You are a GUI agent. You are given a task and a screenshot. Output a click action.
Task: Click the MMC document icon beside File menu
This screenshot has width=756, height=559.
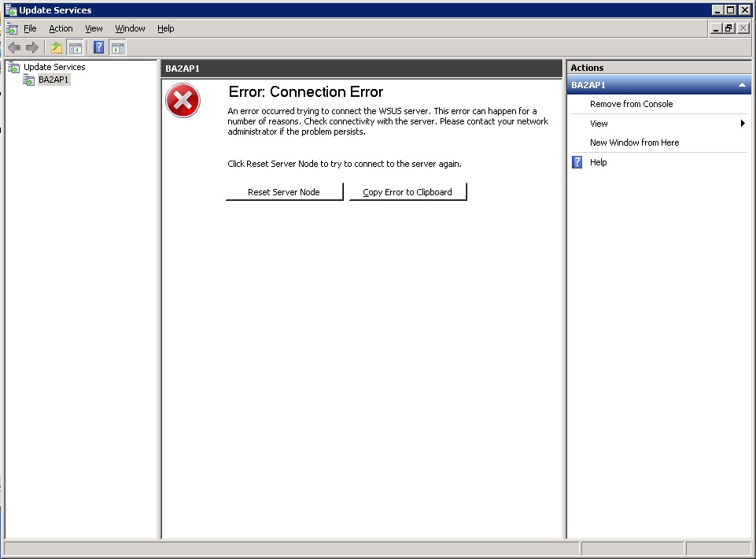point(12,28)
